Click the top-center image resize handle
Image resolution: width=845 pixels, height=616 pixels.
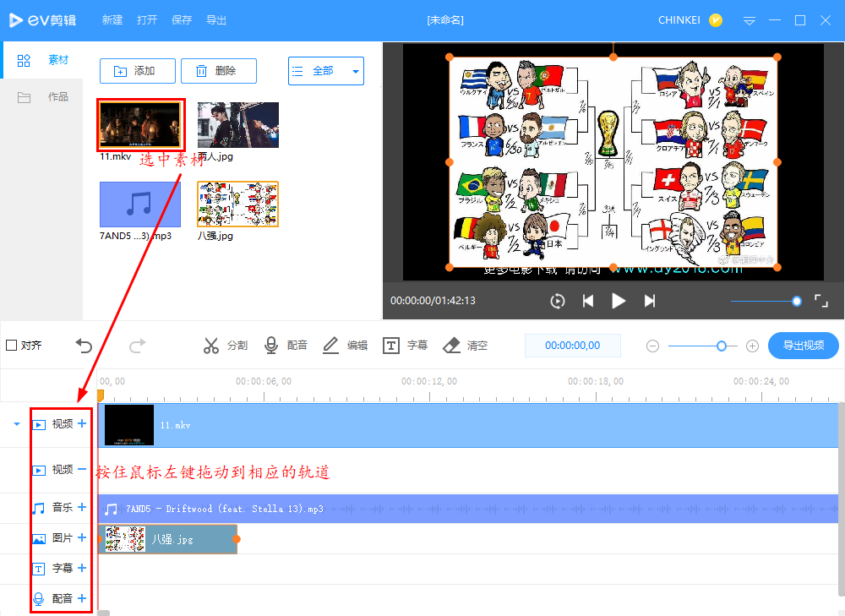(x=613, y=57)
